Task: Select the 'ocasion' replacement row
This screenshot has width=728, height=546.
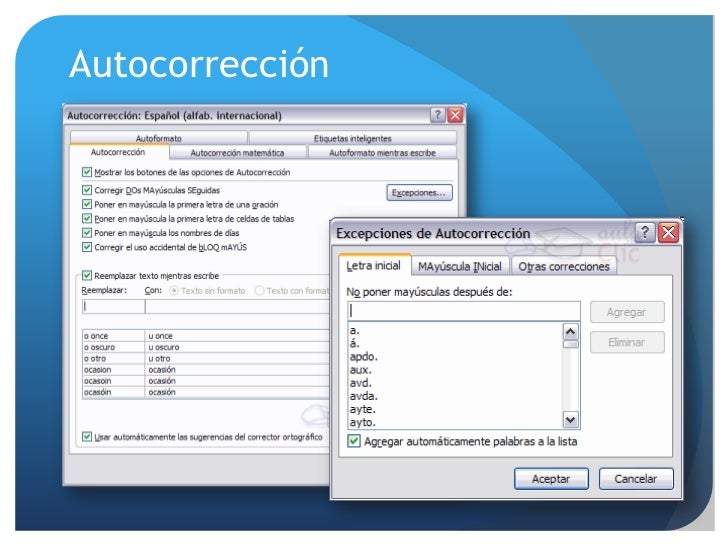Action: (206, 370)
